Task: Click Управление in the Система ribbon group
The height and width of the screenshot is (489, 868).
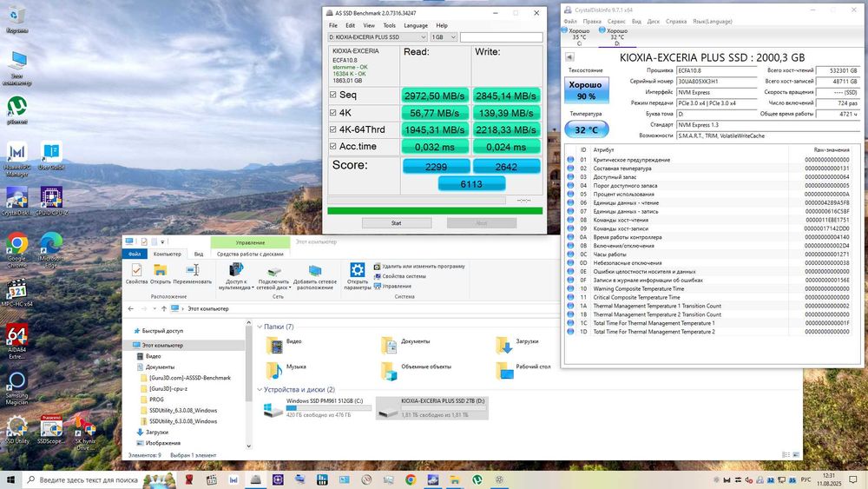Action: pos(392,287)
